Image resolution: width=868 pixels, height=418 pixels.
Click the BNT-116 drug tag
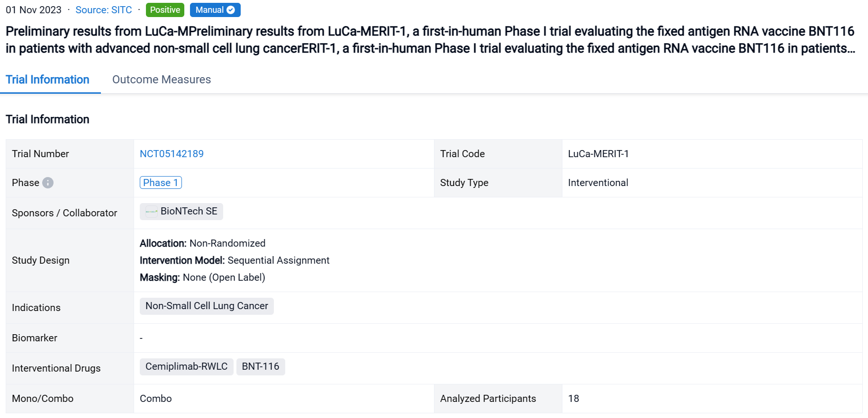point(261,367)
